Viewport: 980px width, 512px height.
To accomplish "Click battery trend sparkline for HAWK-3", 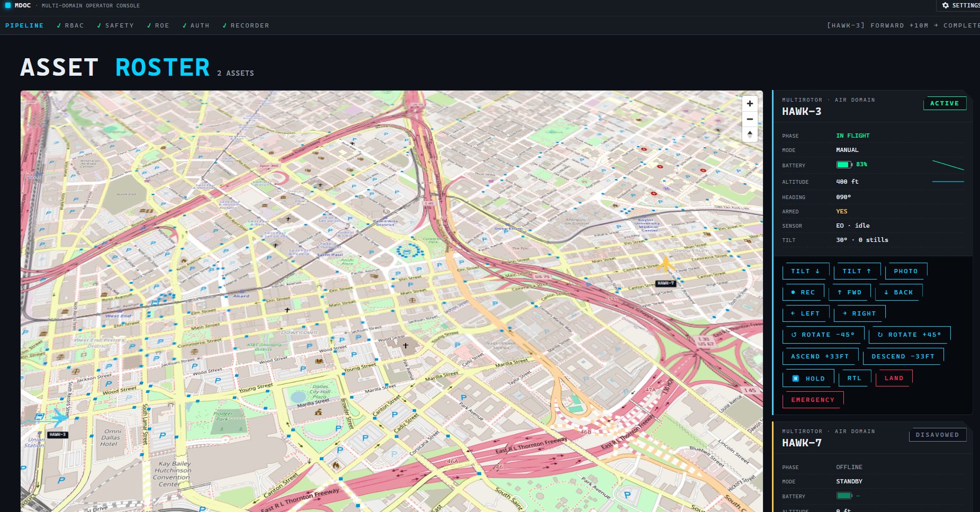I will pos(948,165).
